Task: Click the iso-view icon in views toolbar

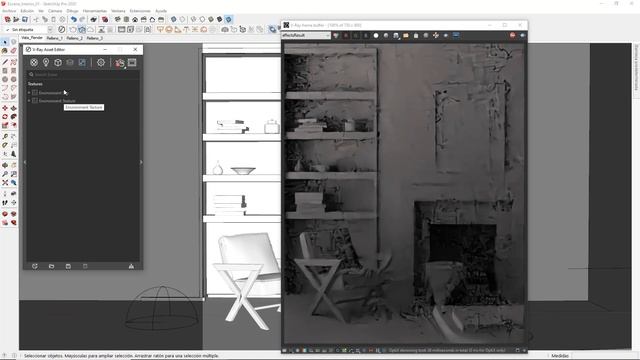Action: coord(118,19)
